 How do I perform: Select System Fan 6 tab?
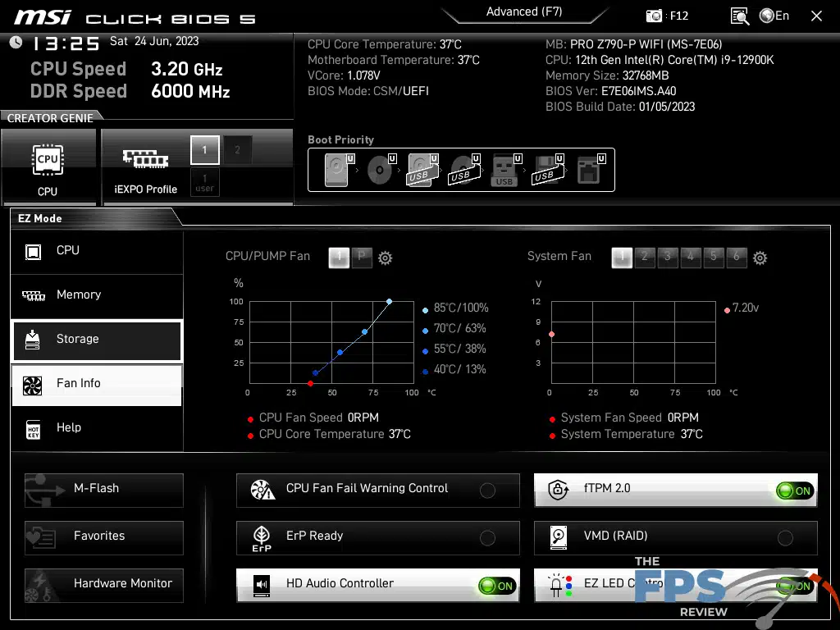[x=737, y=257]
